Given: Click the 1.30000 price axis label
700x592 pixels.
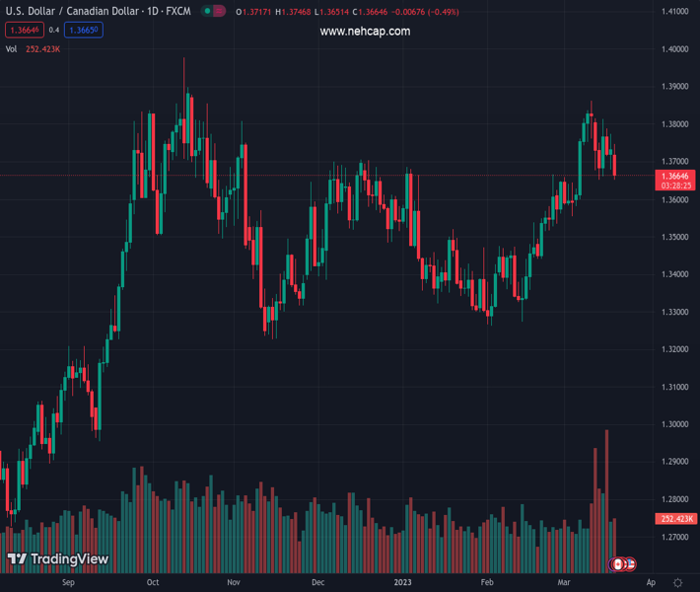Looking at the screenshot, I should click(x=675, y=424).
